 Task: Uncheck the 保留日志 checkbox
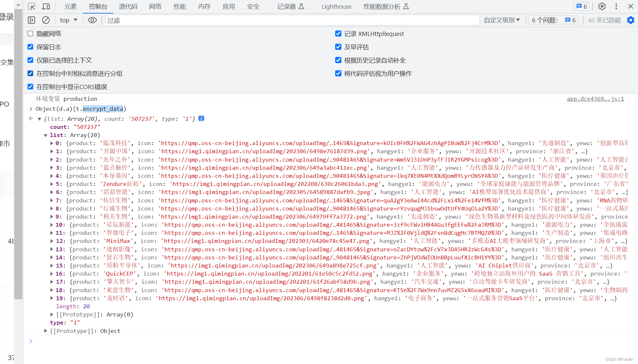(30, 47)
